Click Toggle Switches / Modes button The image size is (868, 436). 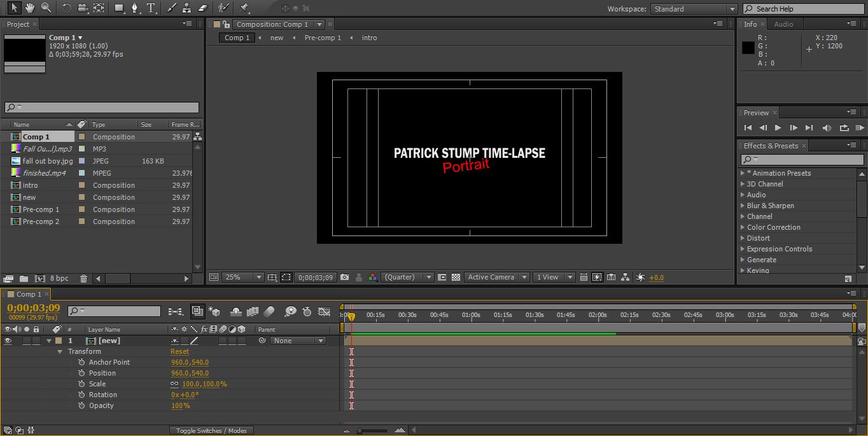tap(211, 431)
